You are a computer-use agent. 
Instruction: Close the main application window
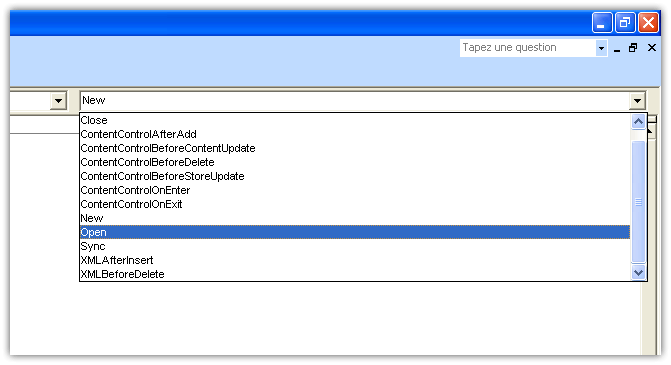[x=648, y=23]
